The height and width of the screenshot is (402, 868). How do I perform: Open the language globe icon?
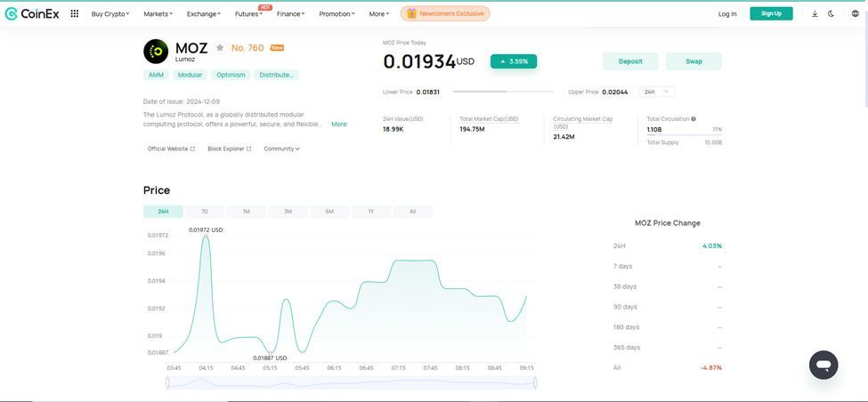click(x=856, y=14)
